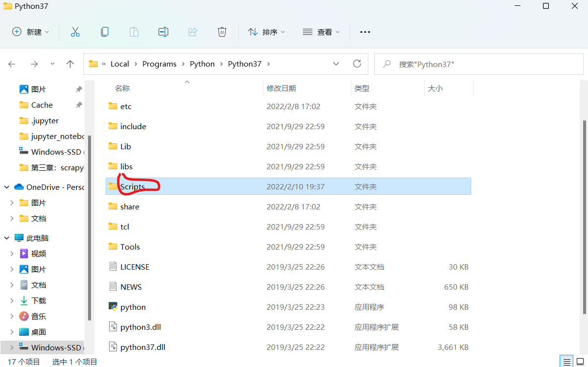588x367 pixels.
Task: Click Programs in the address breadcrumb
Action: click(159, 64)
